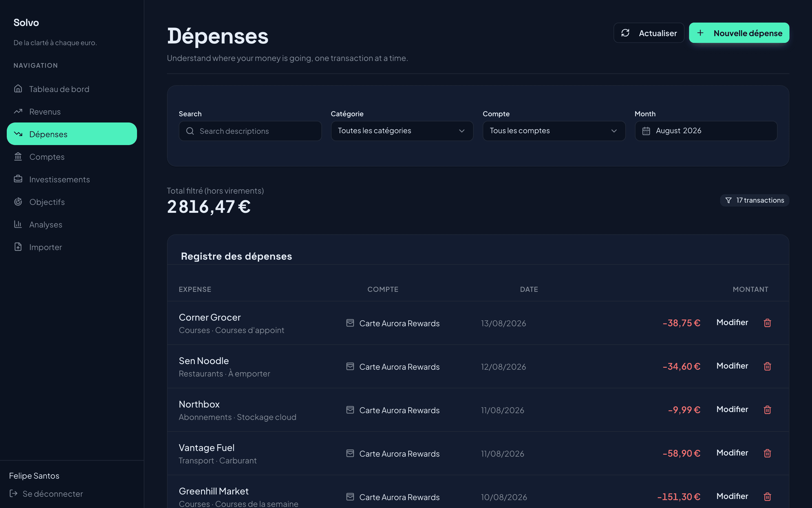This screenshot has height=508, width=812.
Task: Click the Greenhill Market expense name
Action: (214, 491)
